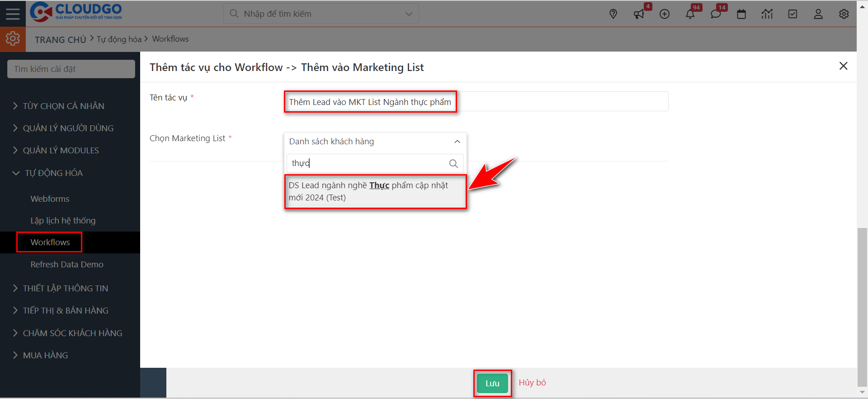Screen dimensions: 868x399
Task: Click the Lưu save button
Action: [492, 383]
